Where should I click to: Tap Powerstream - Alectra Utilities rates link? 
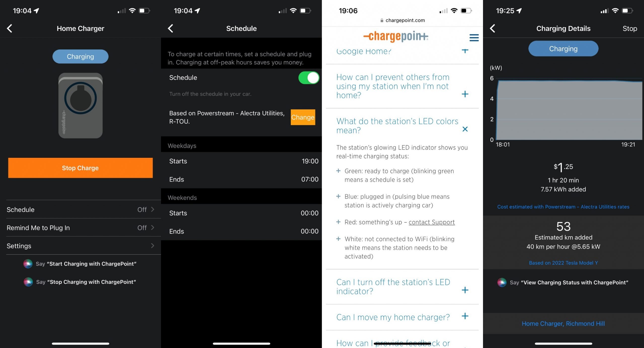point(563,207)
